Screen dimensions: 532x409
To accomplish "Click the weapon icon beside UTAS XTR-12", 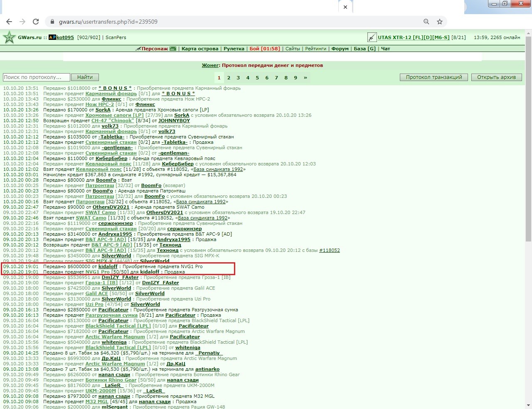I will tap(372, 37).
